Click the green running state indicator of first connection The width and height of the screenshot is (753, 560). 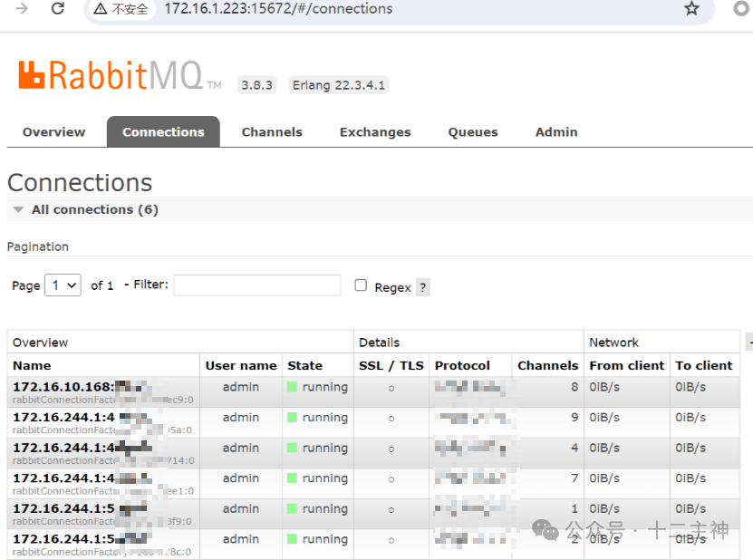[292, 387]
